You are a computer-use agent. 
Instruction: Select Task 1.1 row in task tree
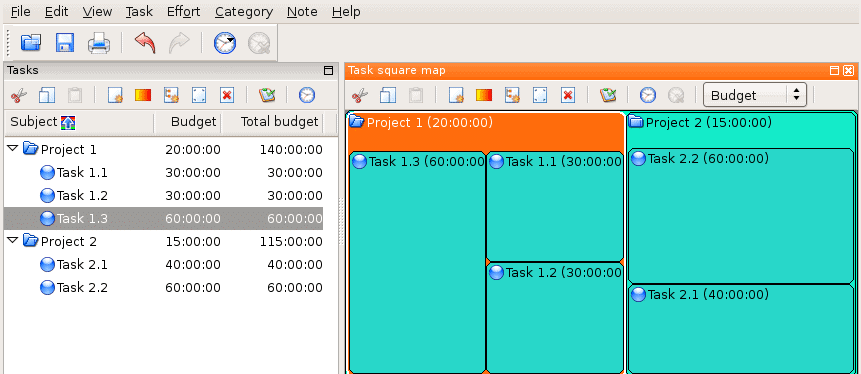[x=164, y=172]
